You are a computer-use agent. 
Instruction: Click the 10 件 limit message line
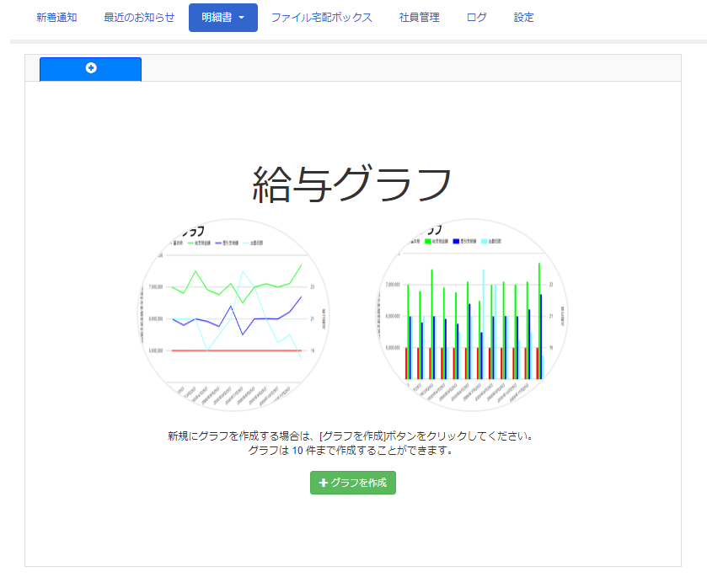pyautogui.click(x=352, y=451)
